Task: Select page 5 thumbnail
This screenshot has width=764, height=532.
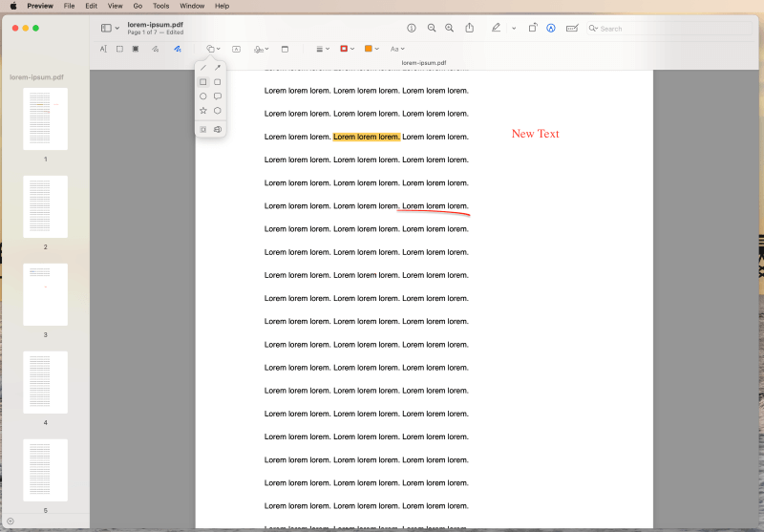Action: point(45,470)
